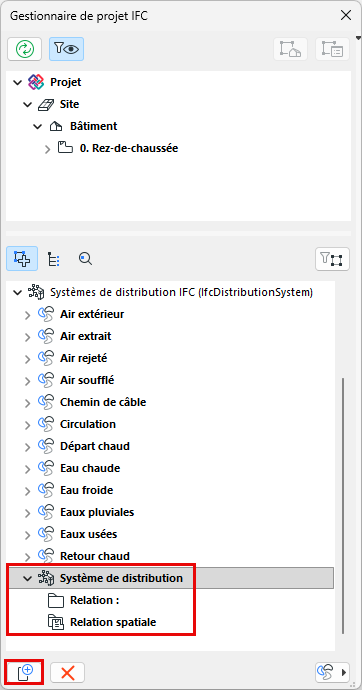Select the 0. Rez-de-chaussée text

point(129,148)
